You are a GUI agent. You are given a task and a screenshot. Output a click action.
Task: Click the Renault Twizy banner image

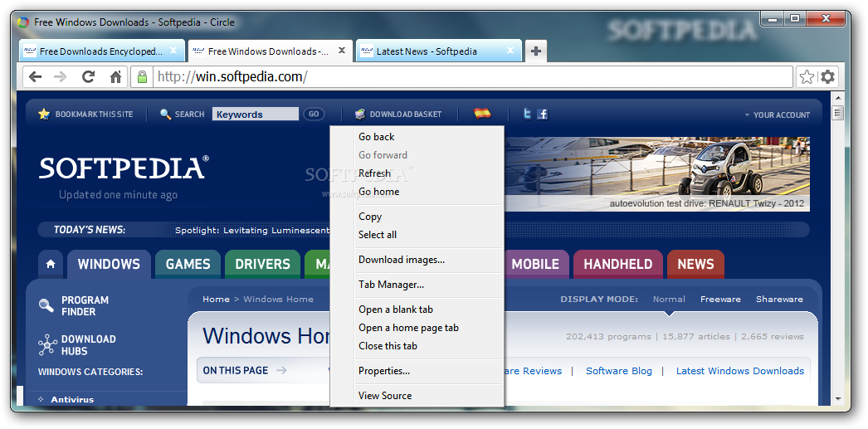coord(657,173)
